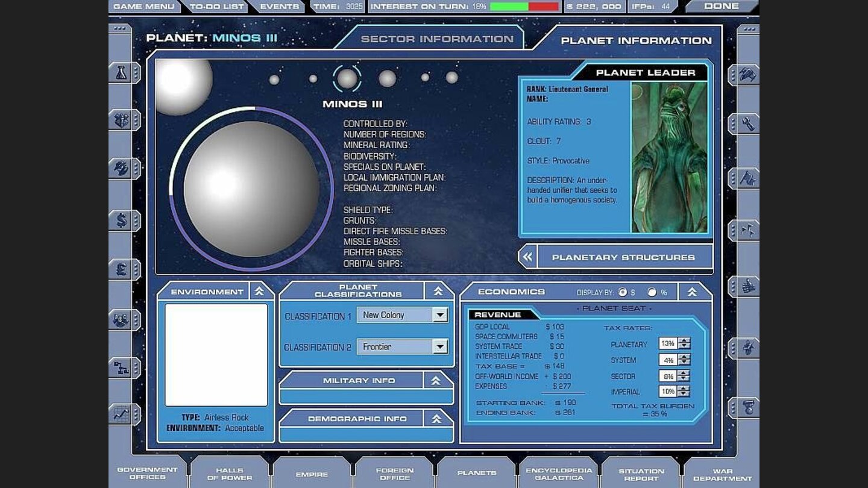This screenshot has width=868, height=488.
Task: Switch to the Sector Information tab
Action: coord(436,39)
